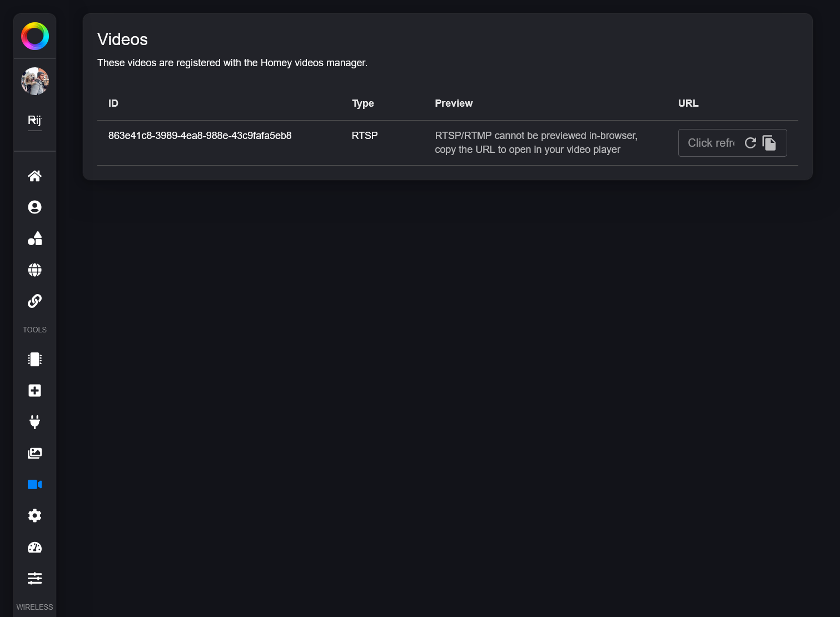
Task: Refresh the video URL with circular arrow
Action: click(x=750, y=143)
